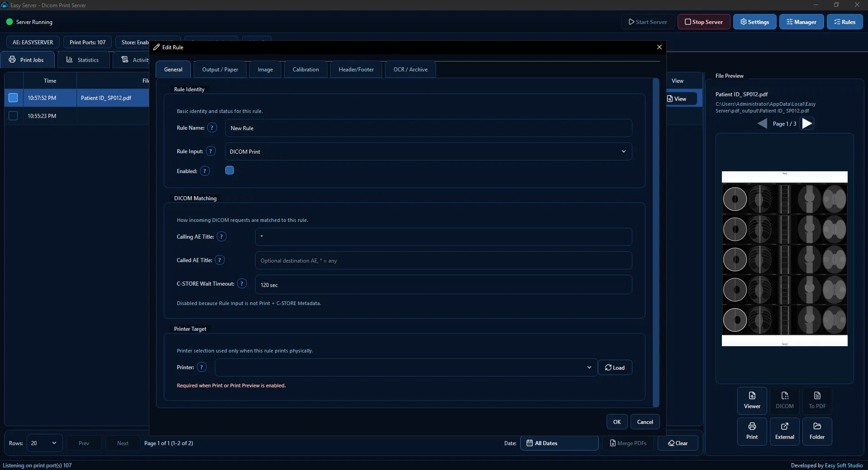Viewport: 868px width, 470px height.
Task: Open the Folder icon button
Action: coord(817,431)
